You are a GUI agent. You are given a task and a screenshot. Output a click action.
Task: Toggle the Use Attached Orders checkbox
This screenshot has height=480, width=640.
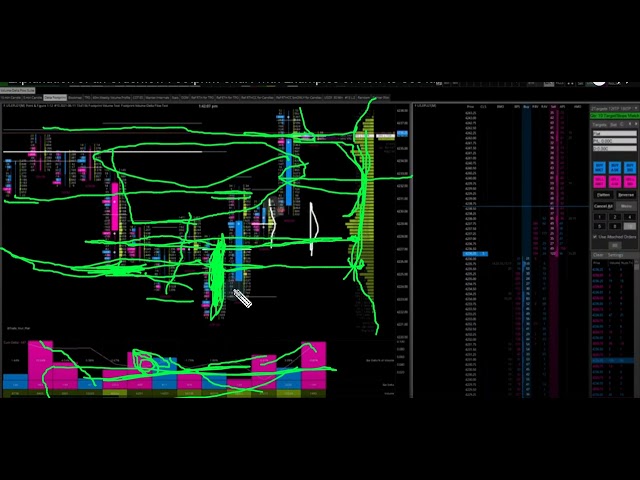click(596, 237)
